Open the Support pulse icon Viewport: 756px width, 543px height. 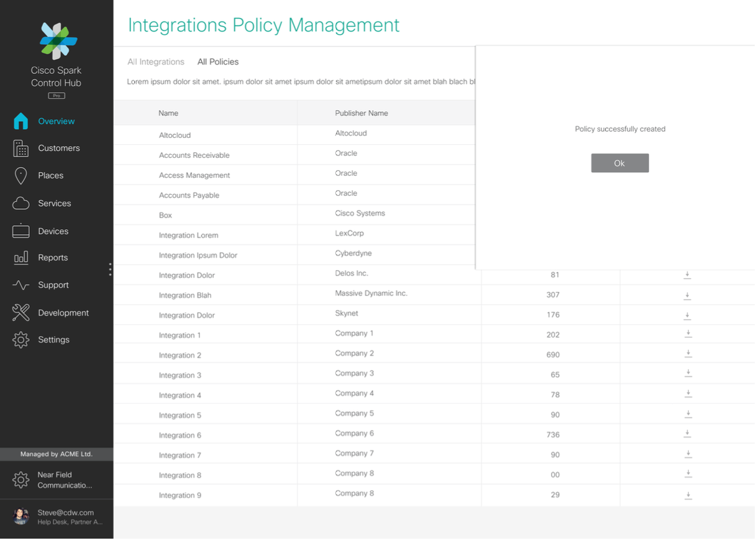21,285
